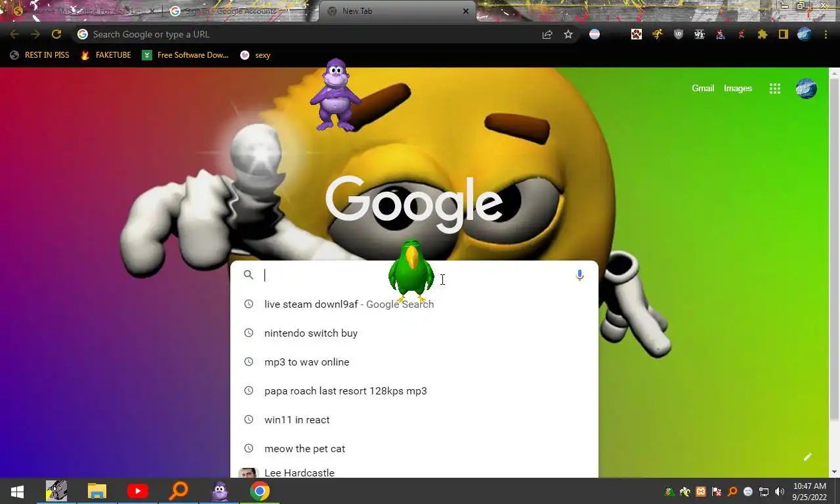Viewport: 840px width, 504px height.
Task: Select the Lee Hardcastle suggestion
Action: point(414,471)
